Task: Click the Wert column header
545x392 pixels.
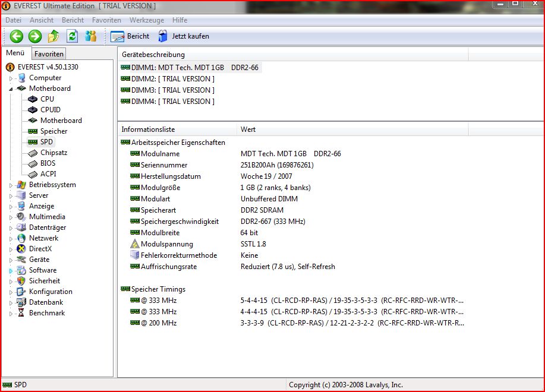Action: tap(352, 129)
